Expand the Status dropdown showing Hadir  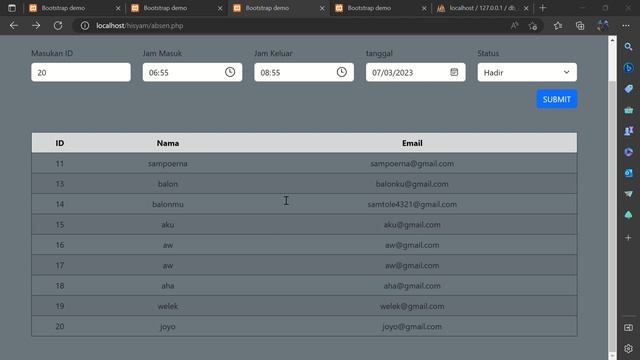[x=527, y=72]
